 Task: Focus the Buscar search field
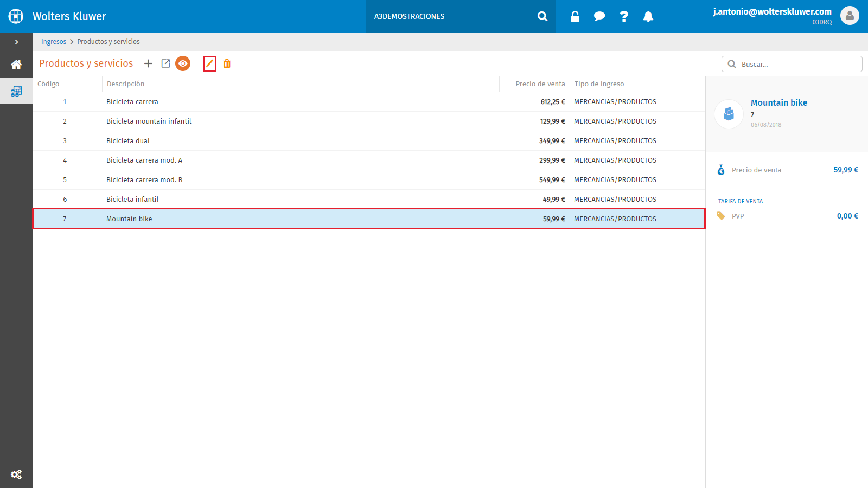pyautogui.click(x=792, y=64)
